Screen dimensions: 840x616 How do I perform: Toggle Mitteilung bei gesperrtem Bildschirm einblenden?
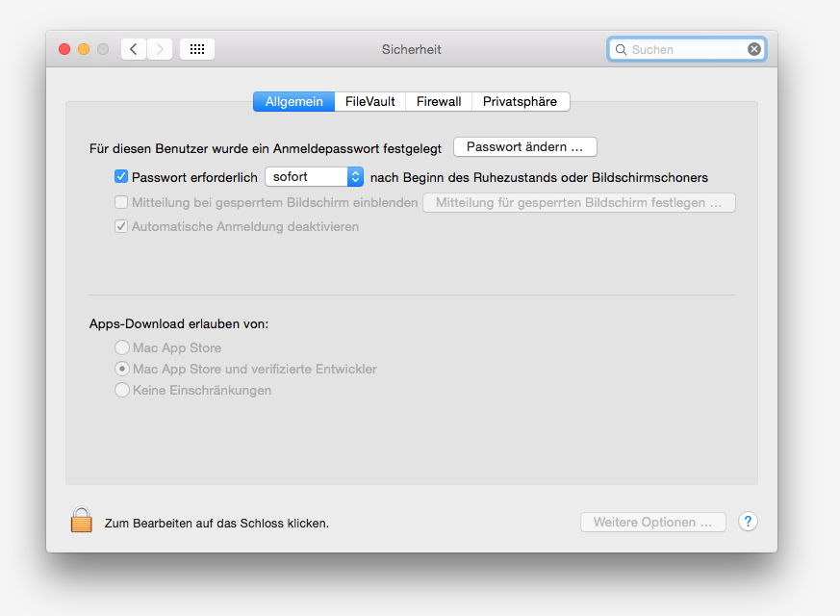point(121,203)
